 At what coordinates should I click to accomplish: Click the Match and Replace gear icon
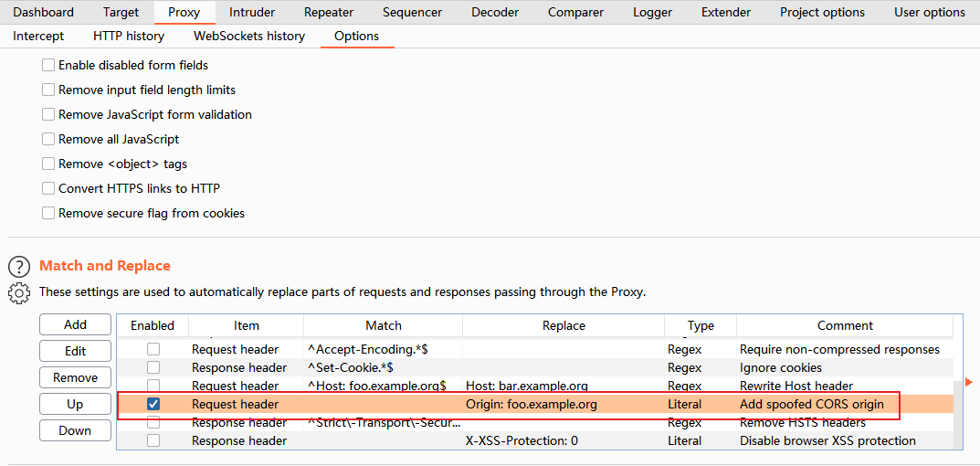point(19,293)
